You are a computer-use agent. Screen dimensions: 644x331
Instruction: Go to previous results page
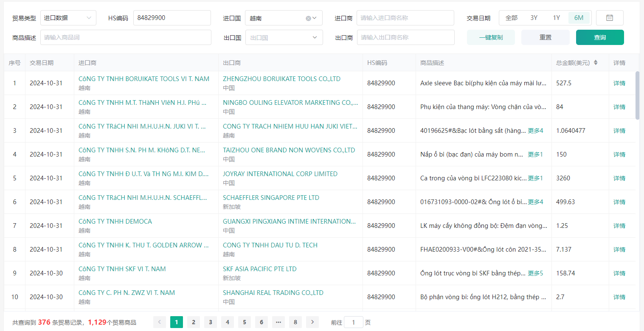pos(160,322)
